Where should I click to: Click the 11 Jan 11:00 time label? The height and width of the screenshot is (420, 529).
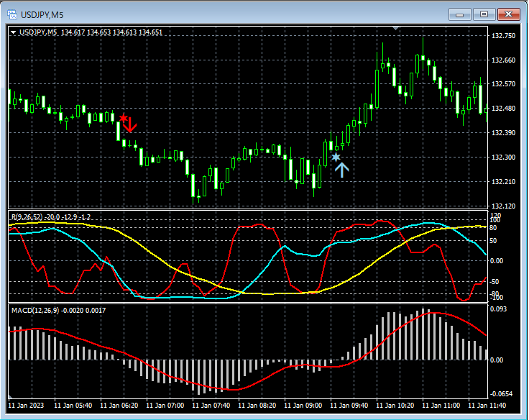[441, 405]
